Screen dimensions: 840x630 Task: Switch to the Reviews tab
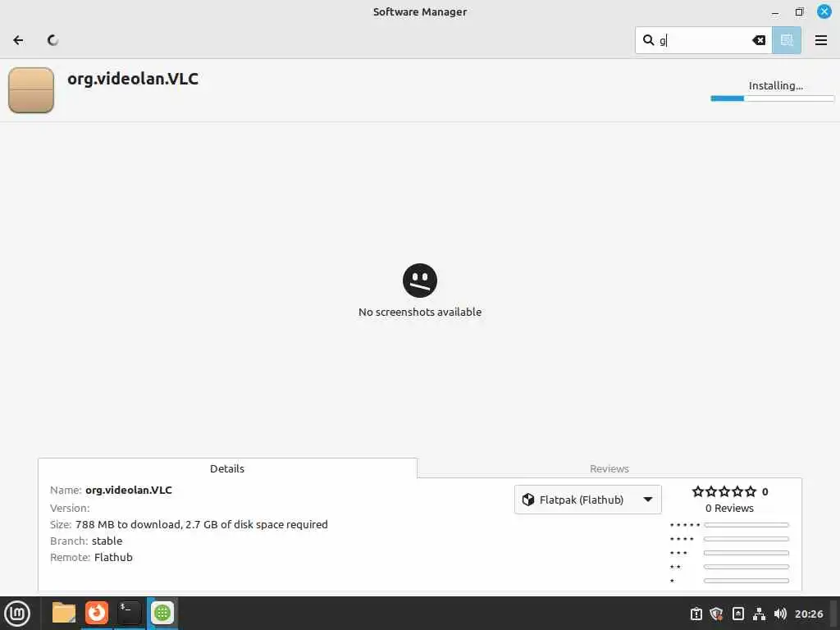coord(609,468)
